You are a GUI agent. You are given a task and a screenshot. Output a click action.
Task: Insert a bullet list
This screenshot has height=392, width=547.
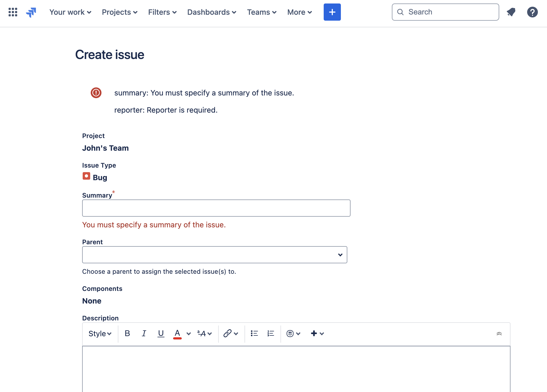254,333
